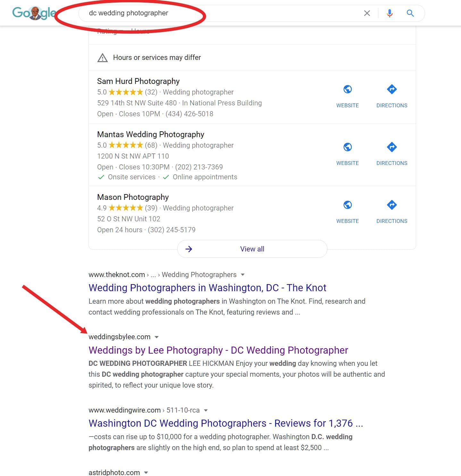The image size is (461, 476).
Task: Clear the search box with the X icon
Action: (x=367, y=13)
